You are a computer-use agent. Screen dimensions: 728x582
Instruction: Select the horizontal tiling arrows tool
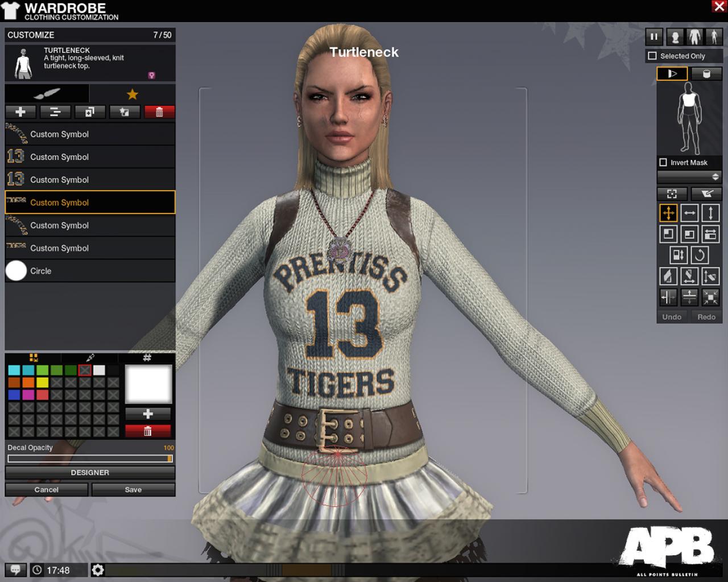pyautogui.click(x=710, y=234)
